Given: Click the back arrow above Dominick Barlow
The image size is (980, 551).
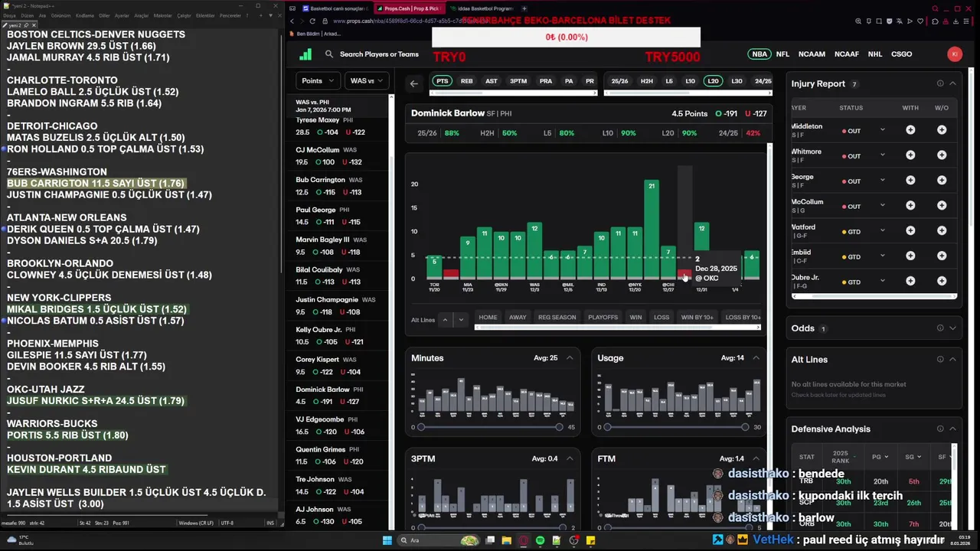Looking at the screenshot, I should click(414, 83).
